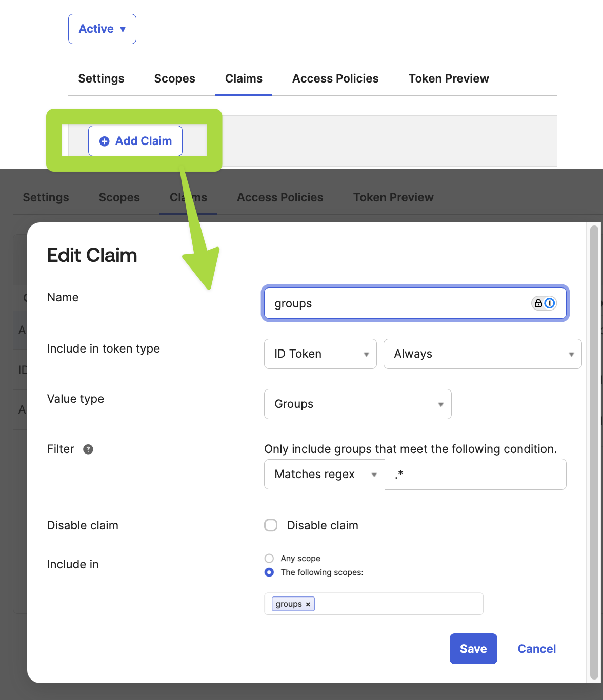Expand the Always inclusion dropdown
The width and height of the screenshot is (603, 700).
click(x=482, y=354)
